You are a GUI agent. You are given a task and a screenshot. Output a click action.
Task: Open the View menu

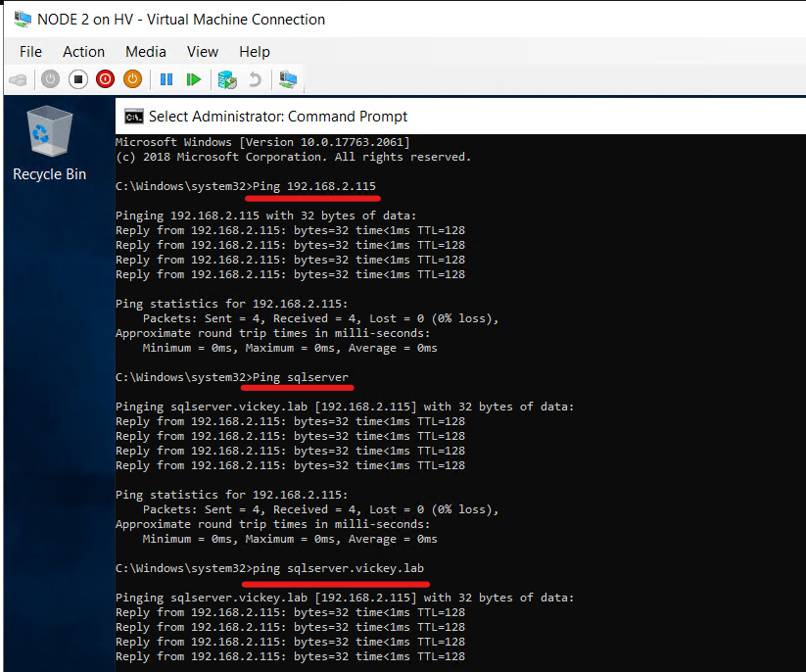click(x=203, y=52)
